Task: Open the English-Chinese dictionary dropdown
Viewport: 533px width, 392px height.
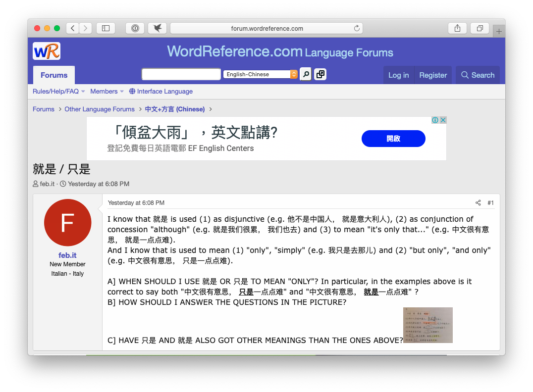Action: [x=261, y=74]
